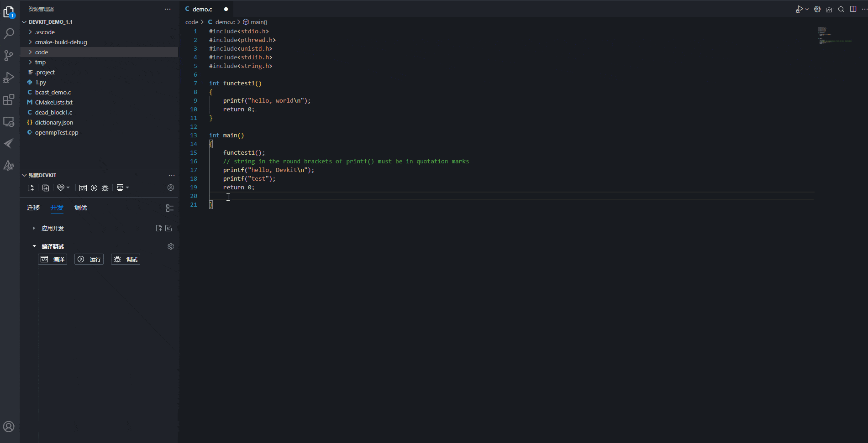
Task: Open the CMakeLists.txt file
Action: point(99,102)
